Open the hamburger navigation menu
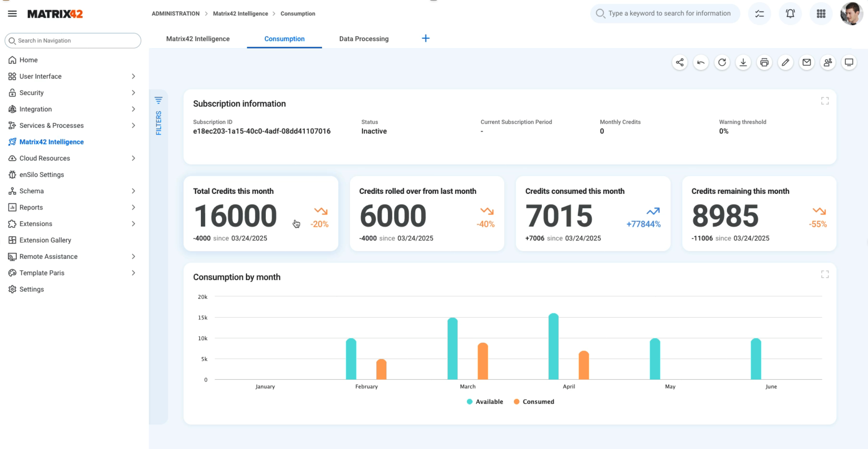The image size is (868, 449). [13, 14]
